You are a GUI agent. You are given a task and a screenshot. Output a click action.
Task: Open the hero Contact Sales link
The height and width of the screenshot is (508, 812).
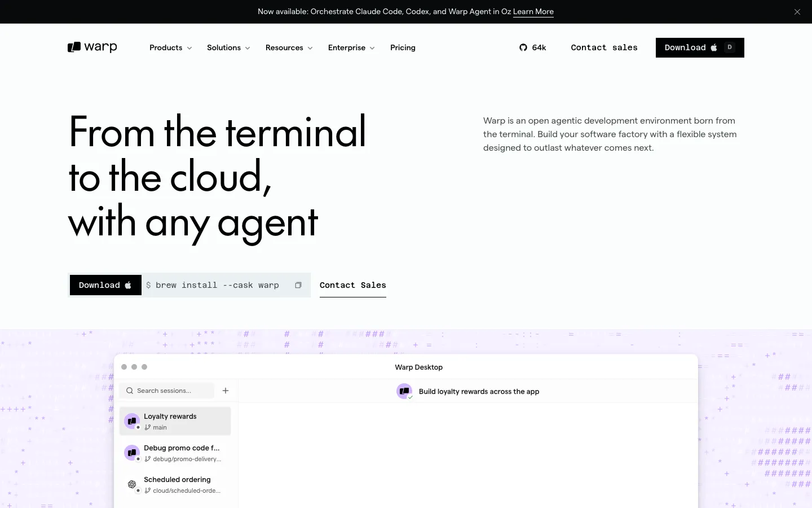click(x=353, y=286)
